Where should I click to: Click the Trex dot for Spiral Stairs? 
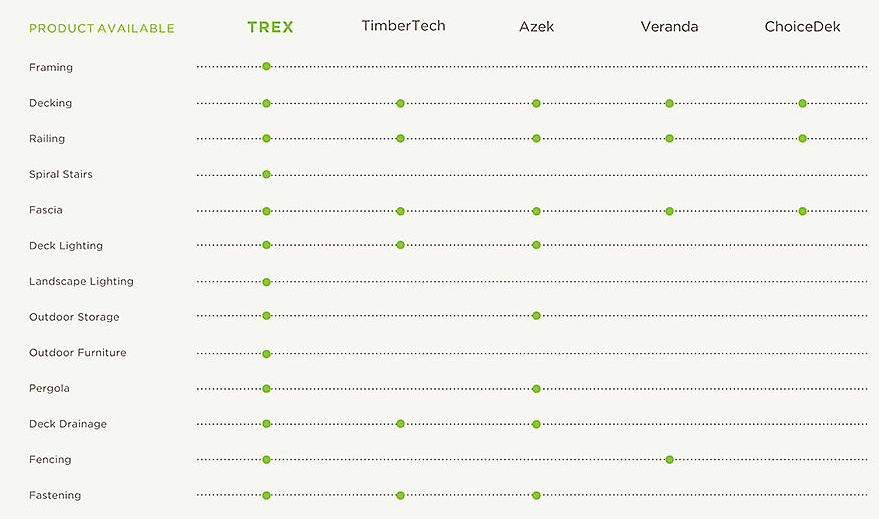pyautogui.click(x=266, y=174)
